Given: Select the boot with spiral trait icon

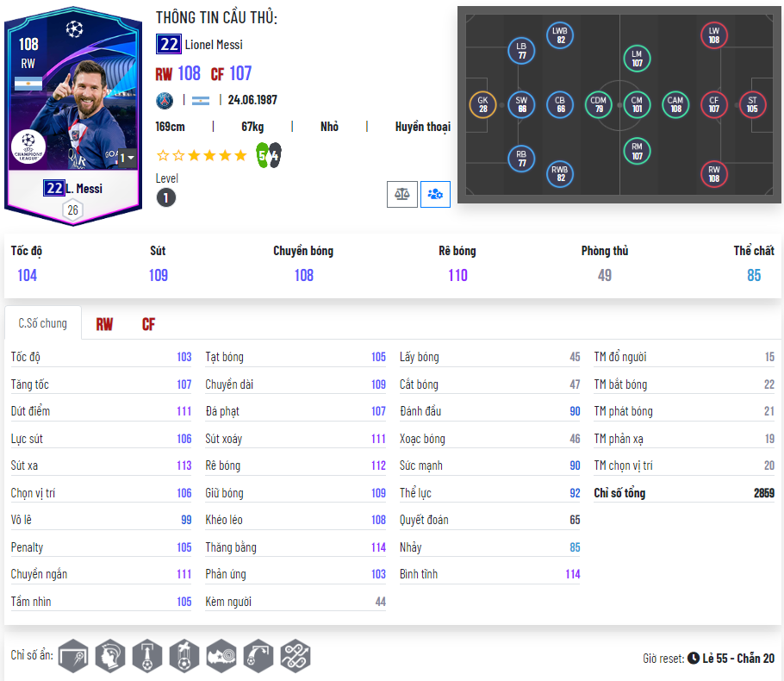Looking at the screenshot, I should coord(221,655).
